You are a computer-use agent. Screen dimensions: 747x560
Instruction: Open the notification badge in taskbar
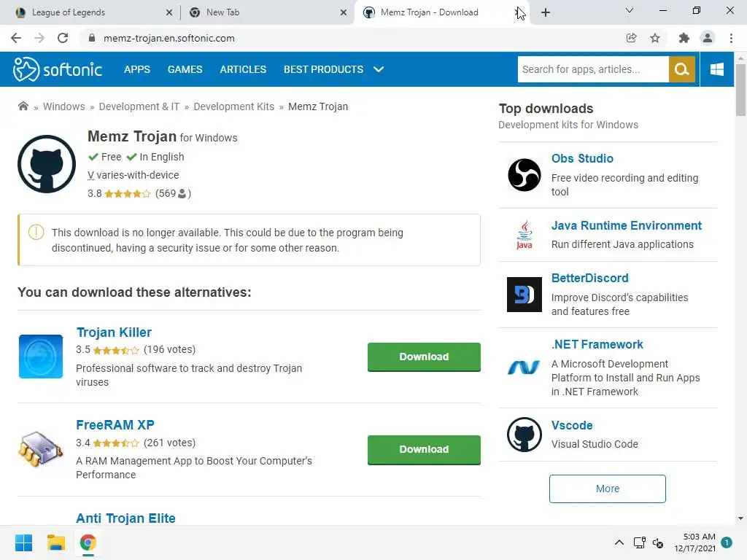click(727, 542)
